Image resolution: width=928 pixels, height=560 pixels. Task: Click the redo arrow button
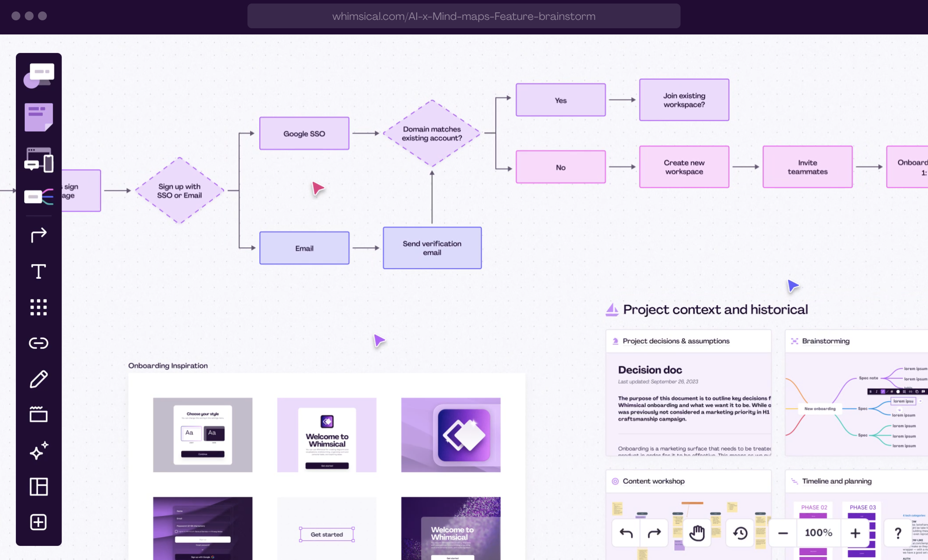[x=654, y=533]
